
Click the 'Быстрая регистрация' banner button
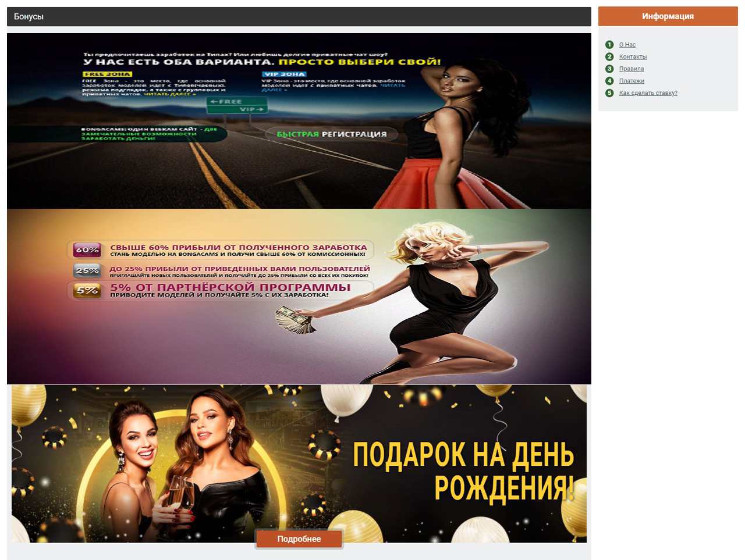coord(332,134)
